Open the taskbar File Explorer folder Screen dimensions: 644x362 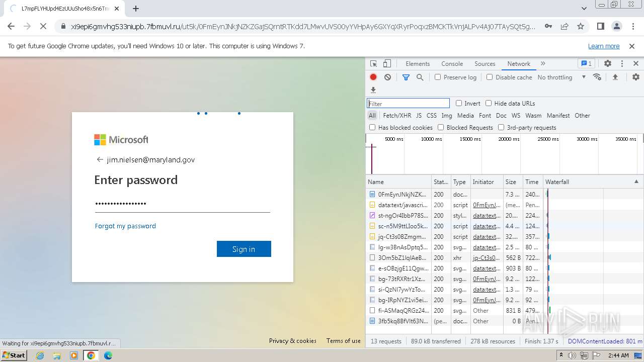[57, 355]
